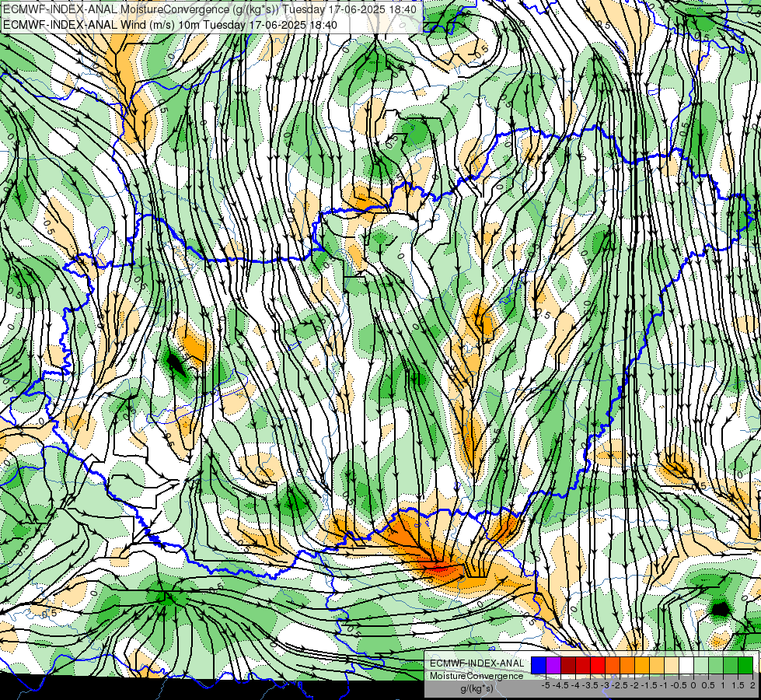761x700 pixels.
Task: Click the black diamond marker inside the dark green patch
Action: coord(176,363)
